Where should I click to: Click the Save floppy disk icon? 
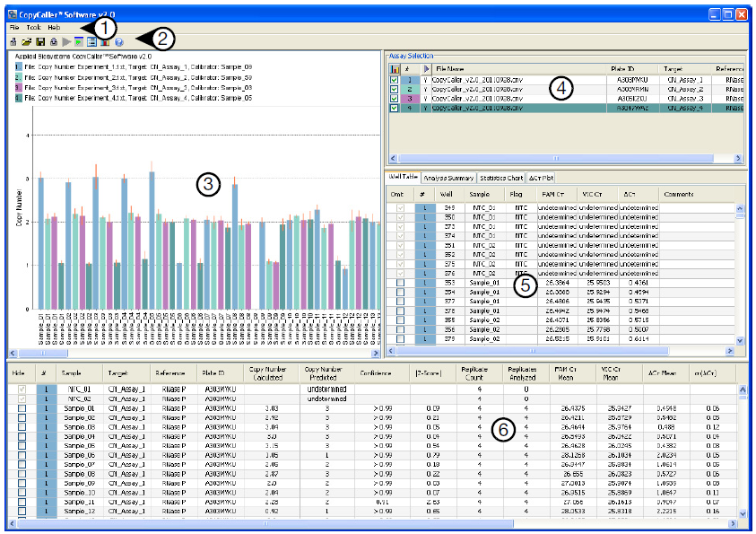[x=40, y=41]
